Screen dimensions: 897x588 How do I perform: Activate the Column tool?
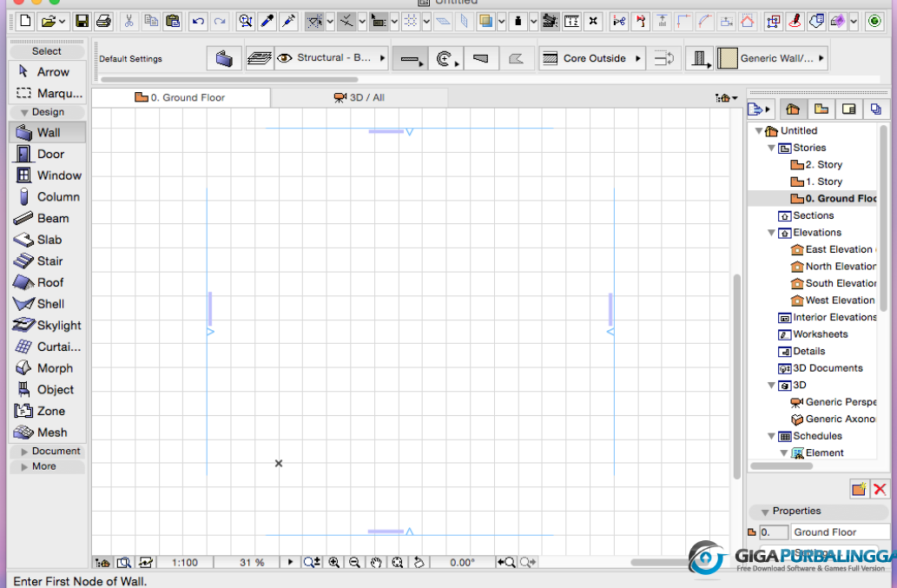click(x=48, y=197)
